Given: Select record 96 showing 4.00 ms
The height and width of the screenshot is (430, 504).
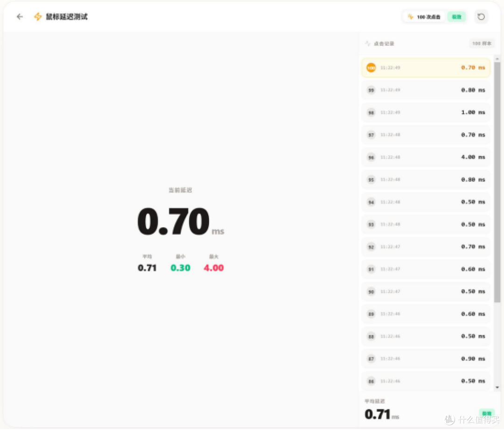Looking at the screenshot, I should pyautogui.click(x=426, y=157).
